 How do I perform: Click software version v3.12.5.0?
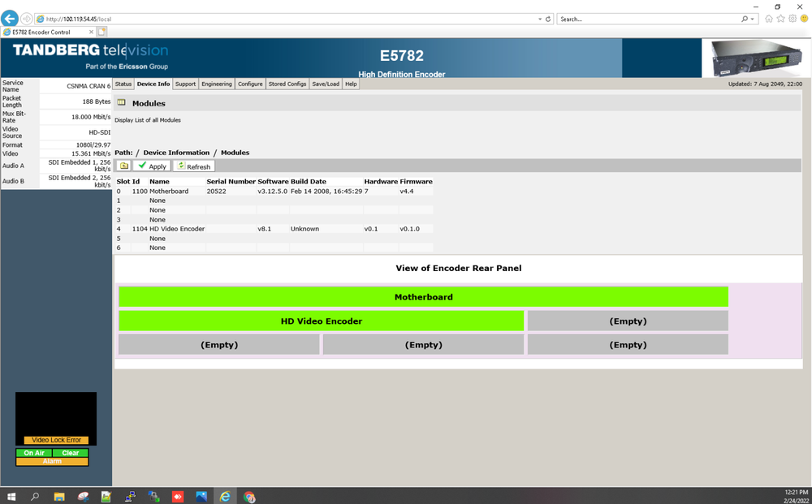point(272,191)
